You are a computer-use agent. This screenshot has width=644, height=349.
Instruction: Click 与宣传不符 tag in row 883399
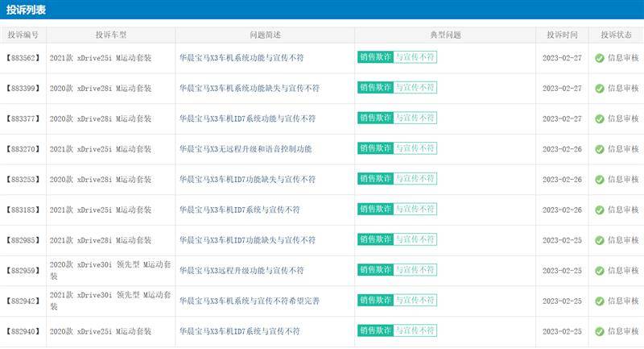415,88
